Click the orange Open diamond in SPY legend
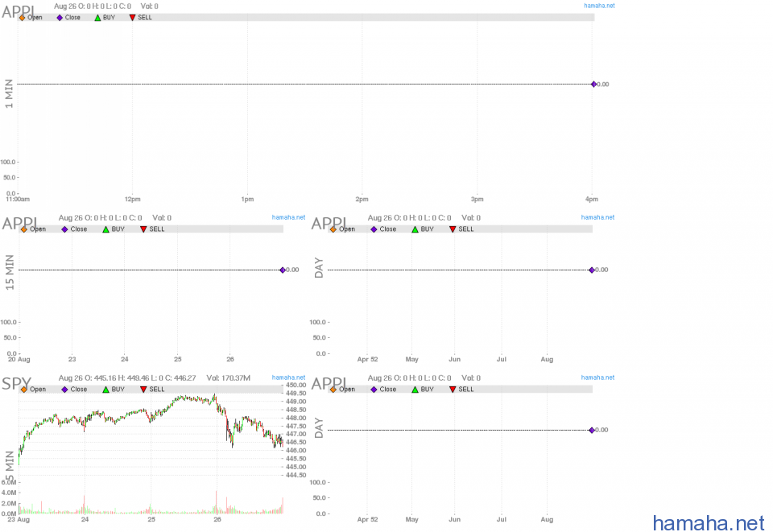 click(23, 390)
